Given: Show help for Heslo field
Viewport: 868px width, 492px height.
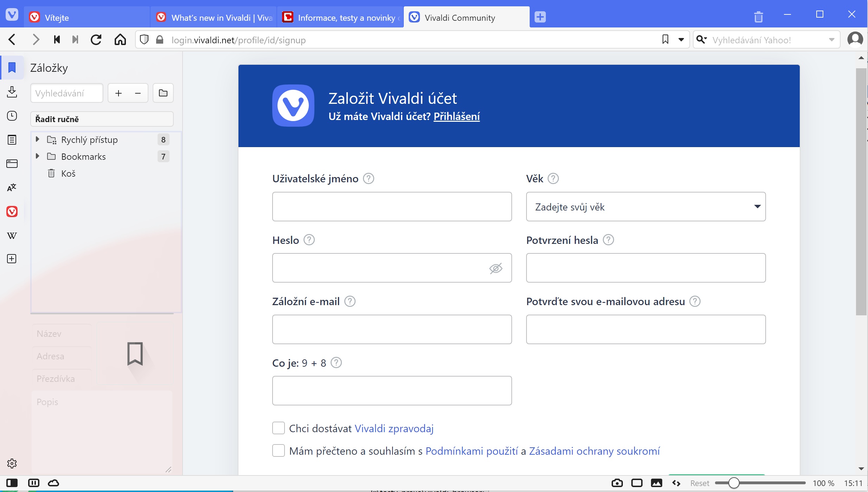Looking at the screenshot, I should 309,240.
